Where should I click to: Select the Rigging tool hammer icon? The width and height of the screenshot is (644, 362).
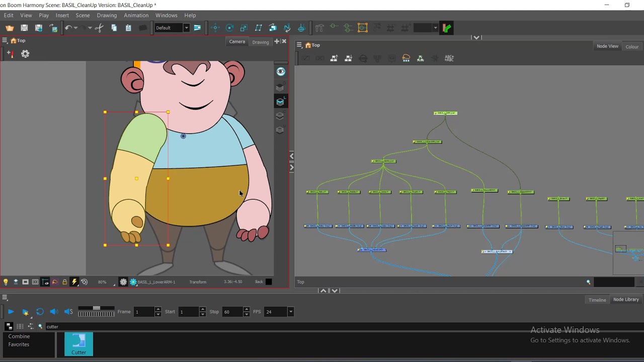tap(319, 28)
